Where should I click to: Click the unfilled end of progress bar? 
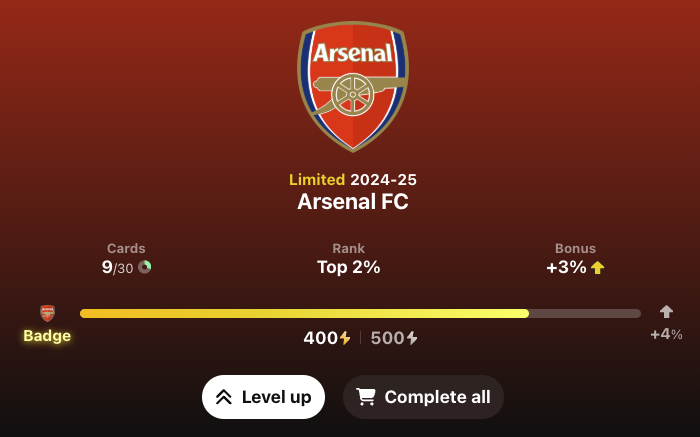(x=585, y=313)
